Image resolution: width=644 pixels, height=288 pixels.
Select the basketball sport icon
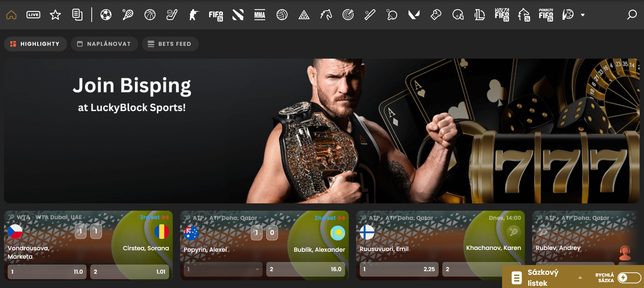click(x=150, y=15)
